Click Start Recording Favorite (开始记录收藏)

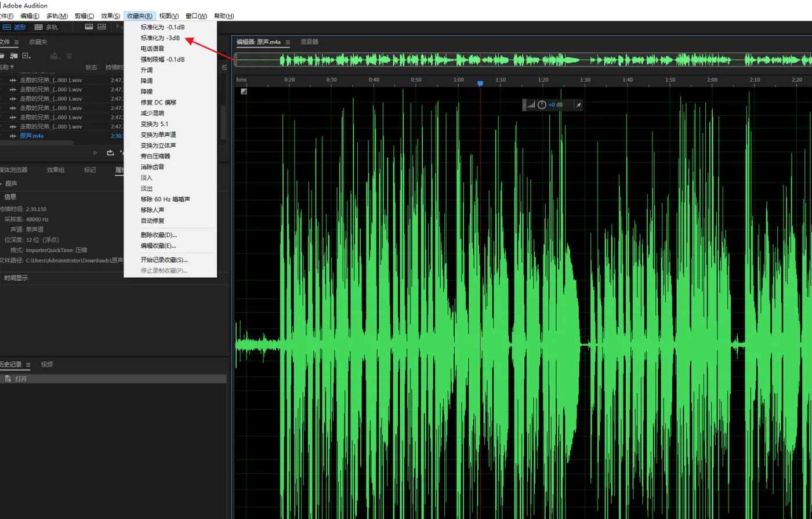pyautogui.click(x=164, y=260)
